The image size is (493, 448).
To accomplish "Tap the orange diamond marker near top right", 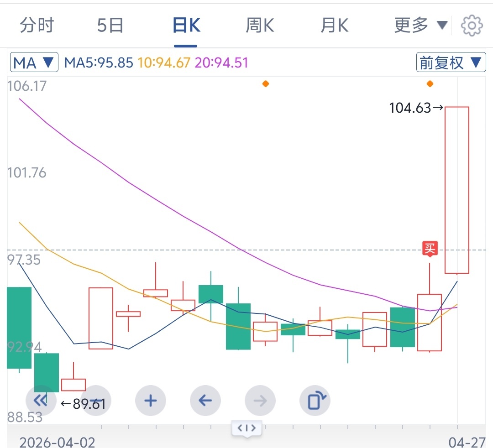I will (x=430, y=83).
